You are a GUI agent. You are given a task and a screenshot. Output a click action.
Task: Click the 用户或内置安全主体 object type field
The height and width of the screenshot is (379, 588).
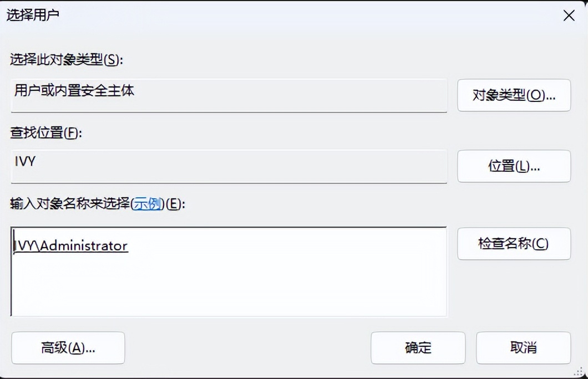click(x=229, y=95)
